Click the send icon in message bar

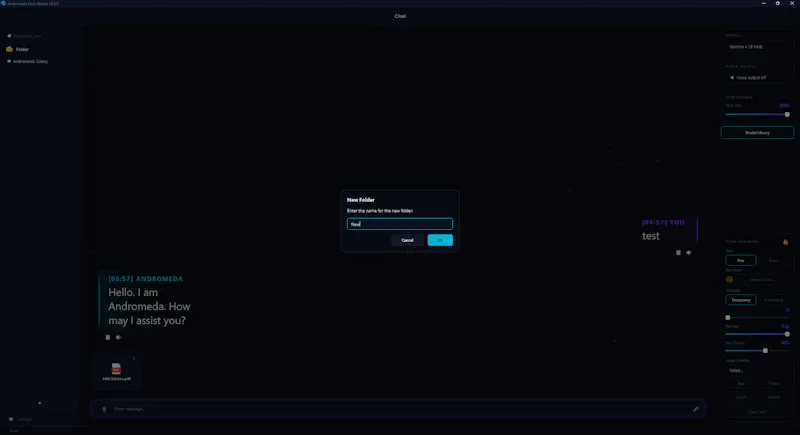tap(696, 409)
